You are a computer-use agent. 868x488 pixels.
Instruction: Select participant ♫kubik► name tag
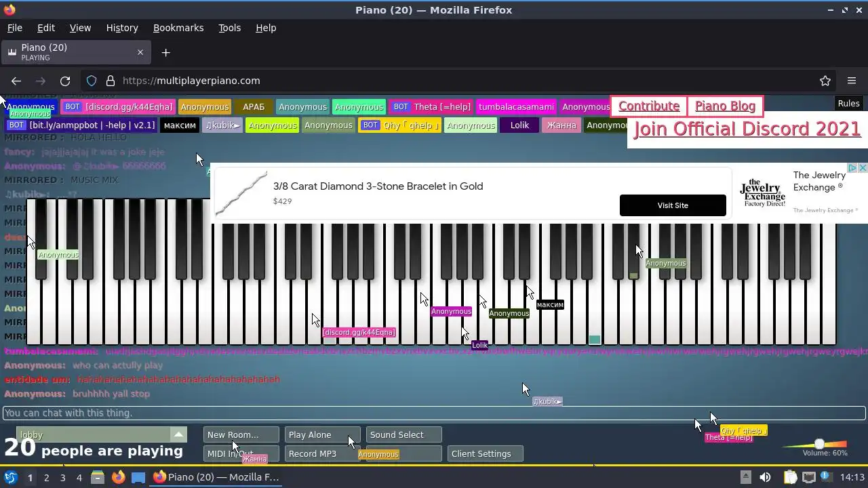(222, 125)
